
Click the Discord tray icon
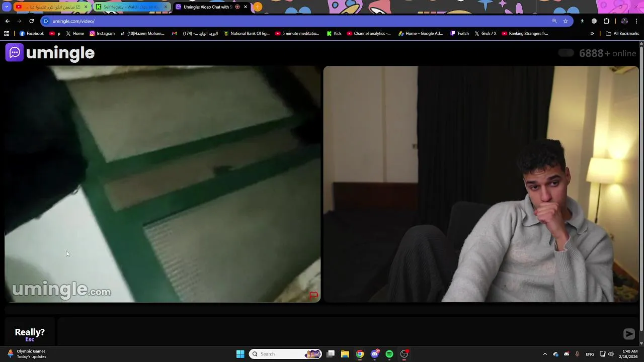coord(567,354)
